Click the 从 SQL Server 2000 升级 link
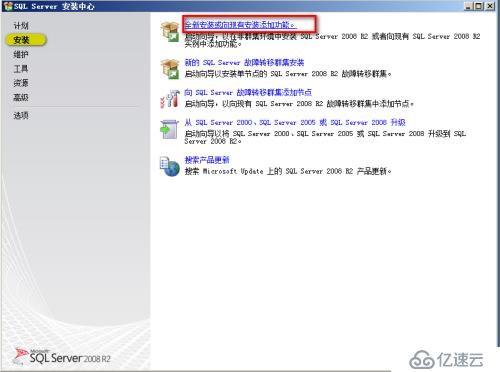The image size is (500, 372). click(x=295, y=122)
